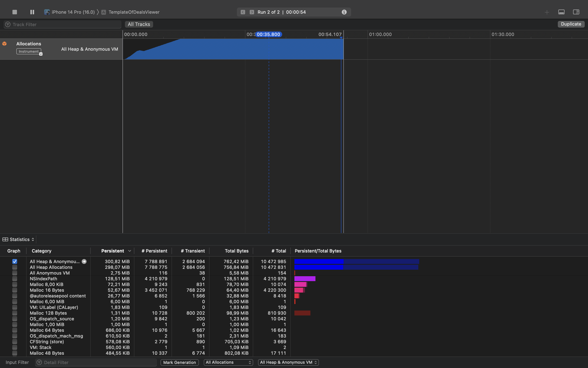This screenshot has width=588, height=368.
Task: Click the Mark Generation button
Action: [x=179, y=362]
